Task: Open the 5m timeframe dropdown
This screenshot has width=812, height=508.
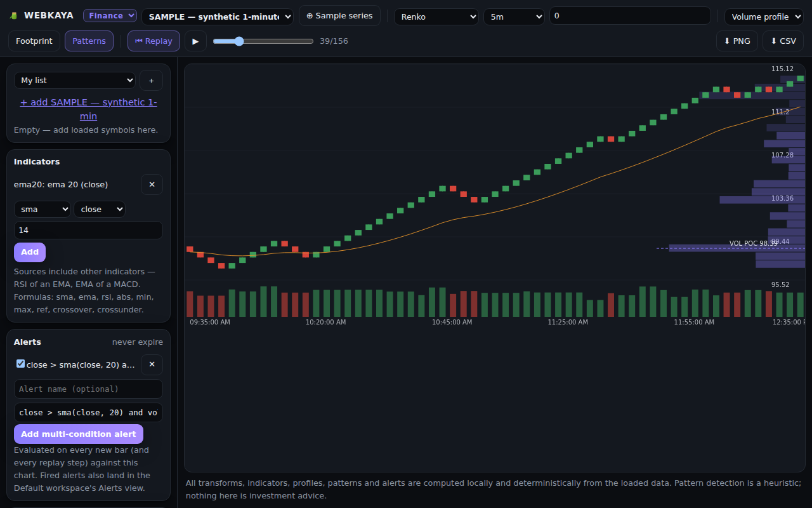Action: [514, 17]
